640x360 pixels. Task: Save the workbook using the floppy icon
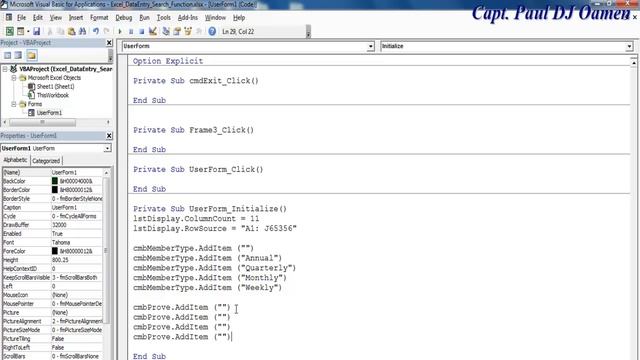pos(37,31)
